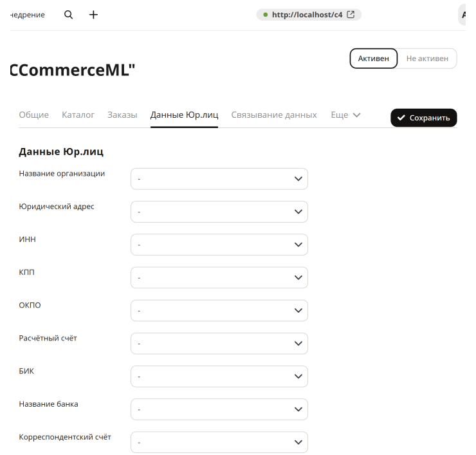
Task: Expand the Корреспондентский счёт dropdown
Action: pos(219,442)
